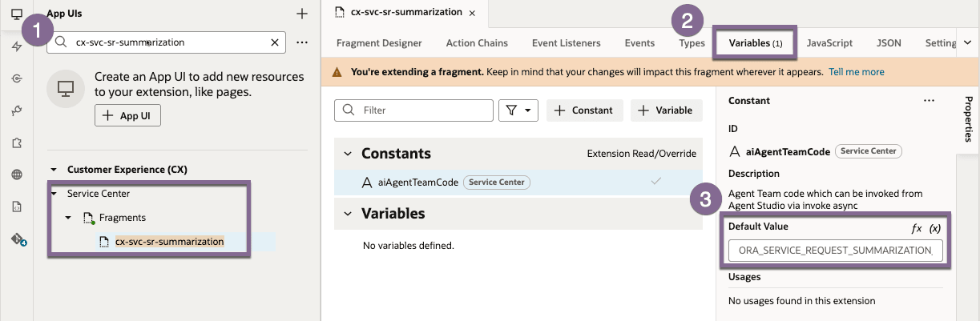The height and width of the screenshot is (321, 980).
Task: Open the globe icon in sidebar
Action: click(x=16, y=175)
